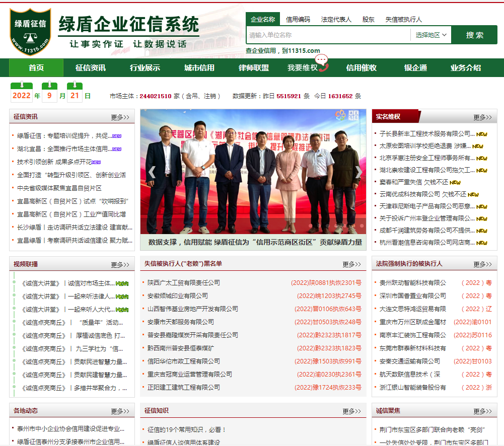
Task: Open the 首页 navigation item
Action: [36, 68]
